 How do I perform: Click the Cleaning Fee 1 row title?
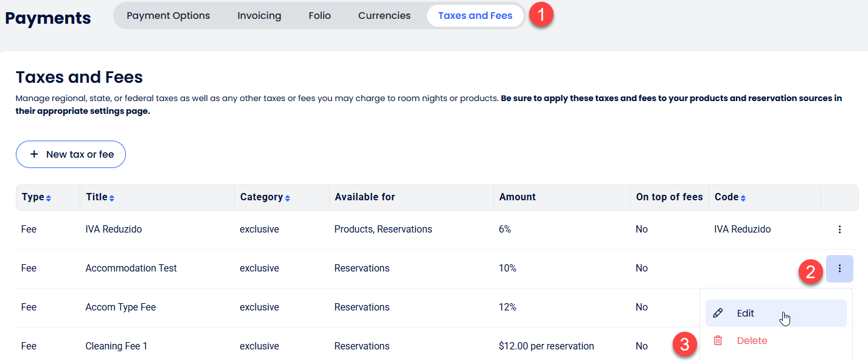tap(116, 346)
